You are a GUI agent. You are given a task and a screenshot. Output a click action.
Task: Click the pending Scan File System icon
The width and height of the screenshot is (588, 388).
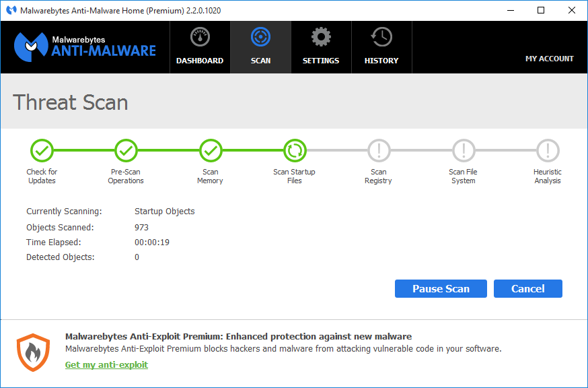click(463, 151)
